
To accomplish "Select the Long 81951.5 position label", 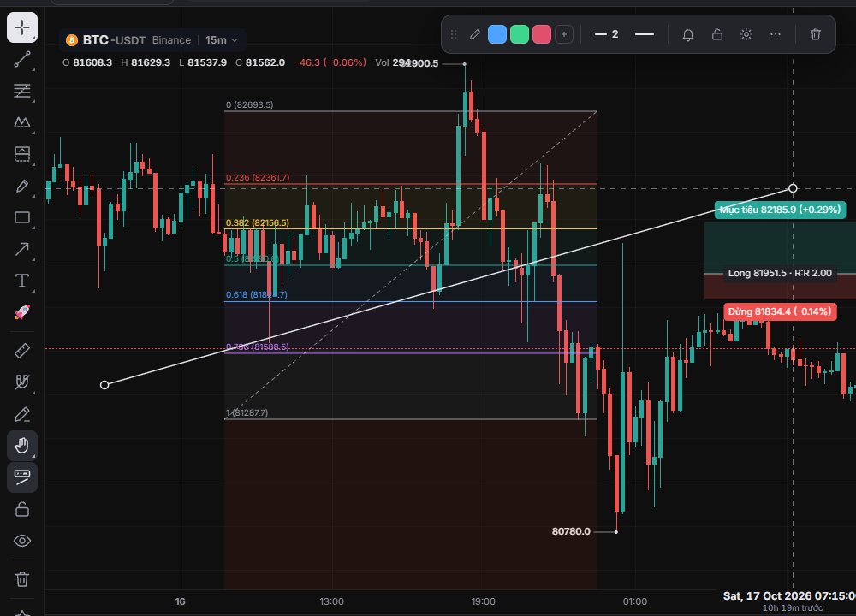I will tap(780, 273).
